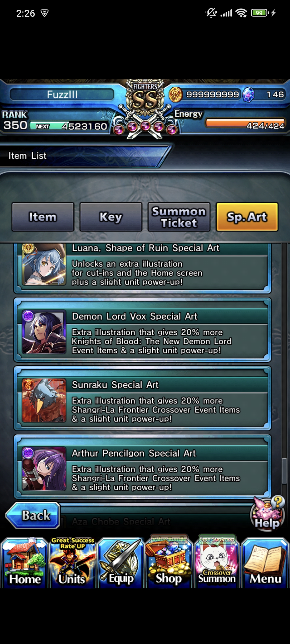
Task: Click the item list scrollbar handle
Action: [x=284, y=471]
